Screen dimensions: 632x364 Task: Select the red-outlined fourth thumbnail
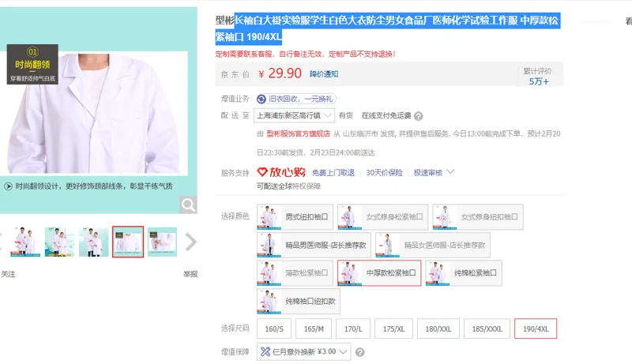click(x=128, y=242)
